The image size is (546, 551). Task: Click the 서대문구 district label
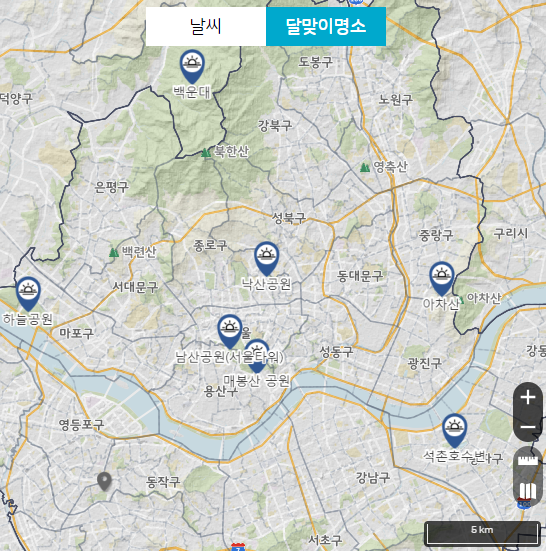point(135,287)
